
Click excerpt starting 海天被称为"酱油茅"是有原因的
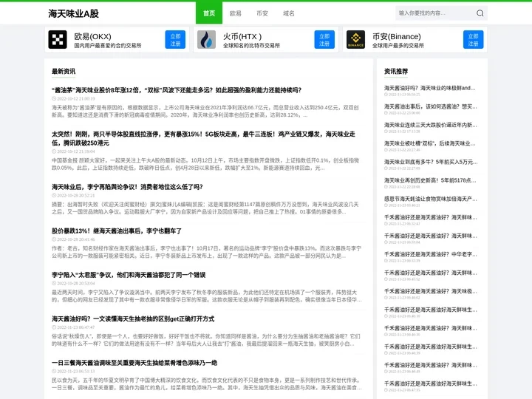[205, 112]
